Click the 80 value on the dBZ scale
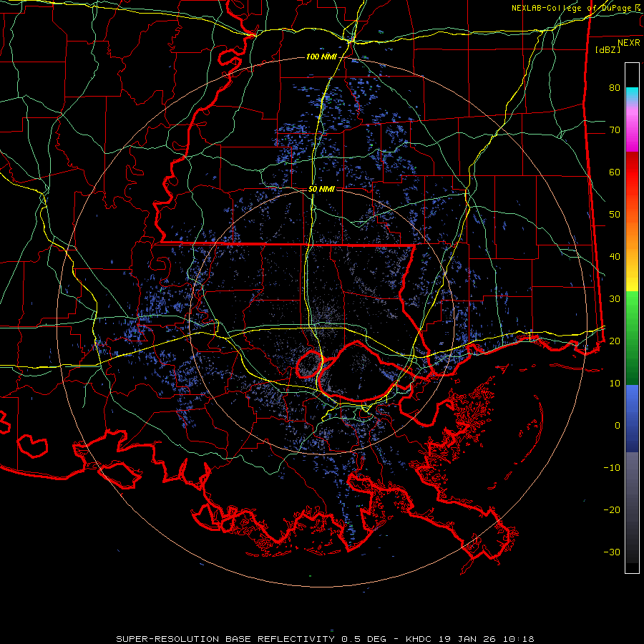Screen dimensions: 644x644 615,88
